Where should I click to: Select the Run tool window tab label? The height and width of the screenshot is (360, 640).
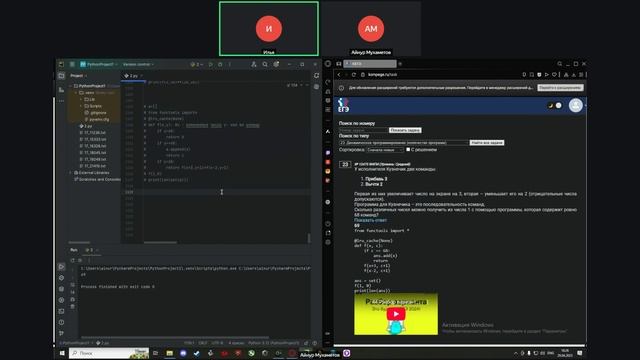[x=74, y=250]
